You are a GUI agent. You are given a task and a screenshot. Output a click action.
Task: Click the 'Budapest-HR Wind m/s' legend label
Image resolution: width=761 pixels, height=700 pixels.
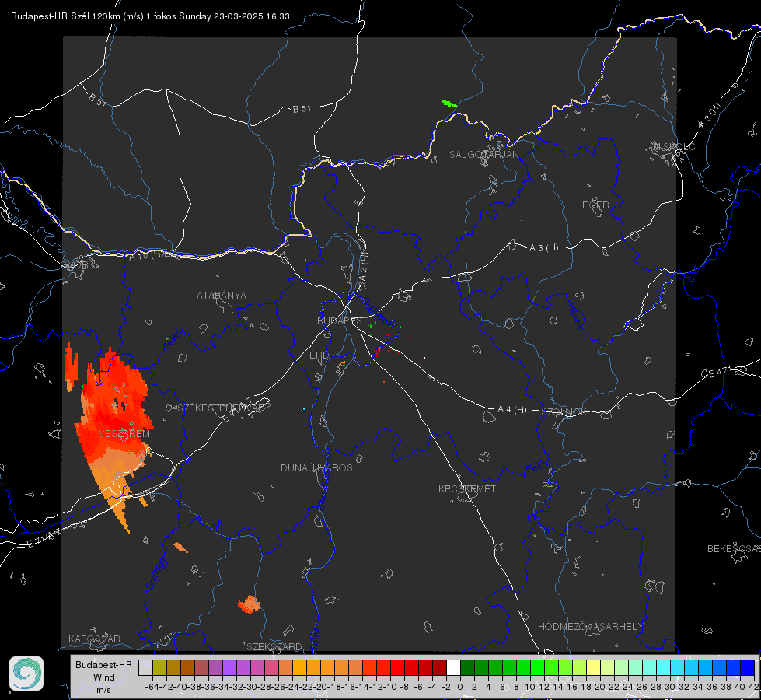[x=104, y=677]
